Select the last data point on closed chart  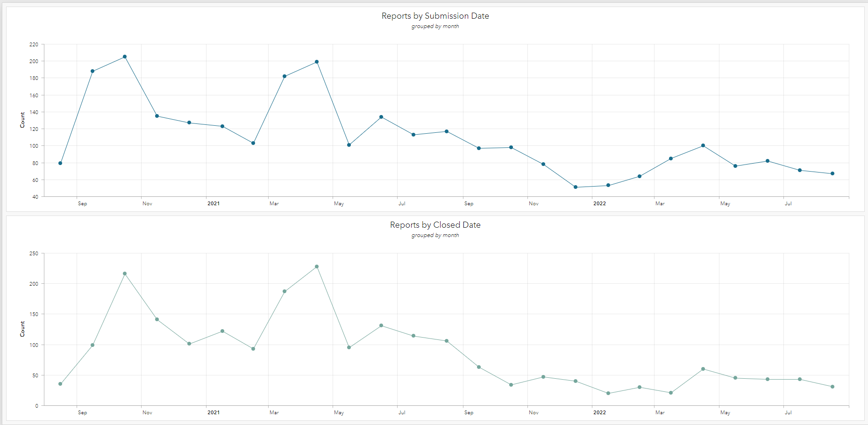coord(832,386)
